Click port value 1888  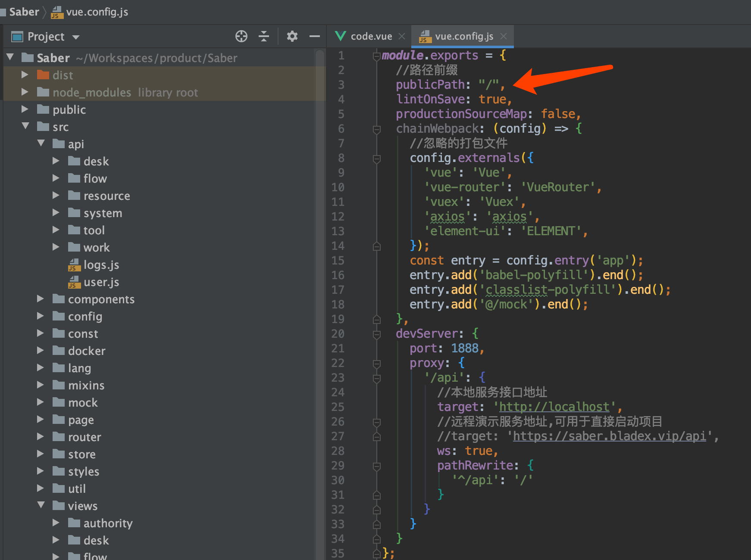(x=465, y=348)
